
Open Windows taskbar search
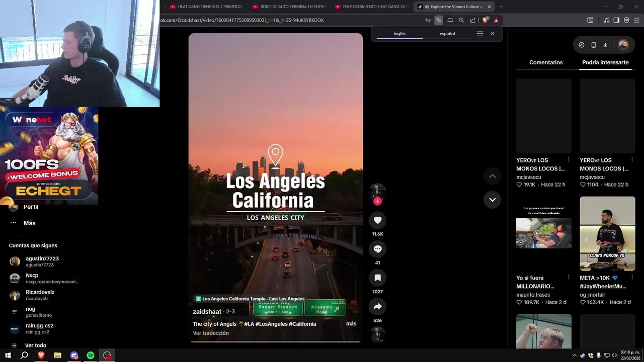(x=24, y=355)
